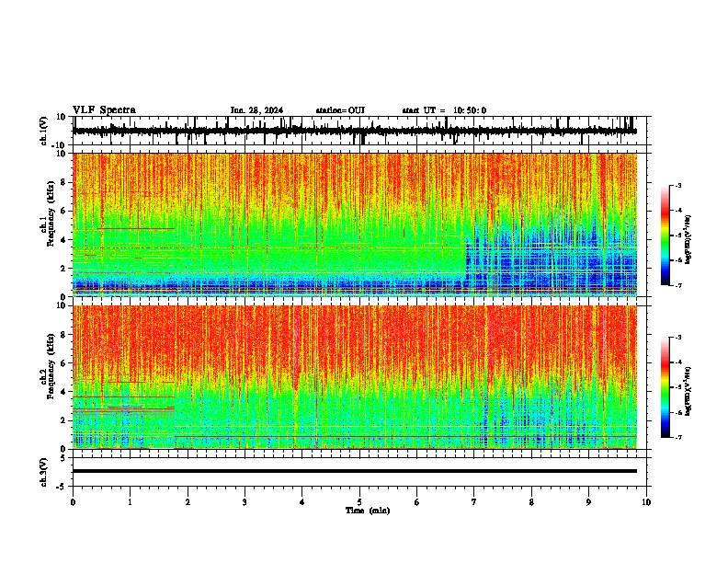Click time axis tick label "7"

pyautogui.click(x=474, y=502)
